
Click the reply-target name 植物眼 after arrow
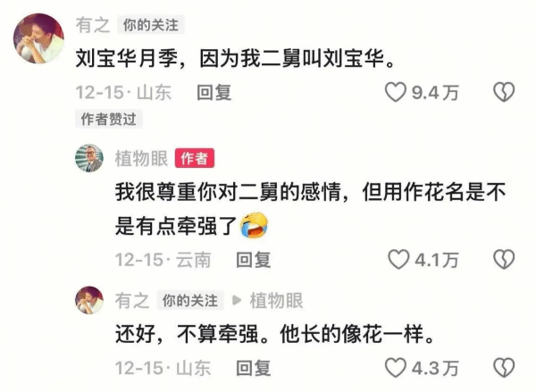pos(276,300)
